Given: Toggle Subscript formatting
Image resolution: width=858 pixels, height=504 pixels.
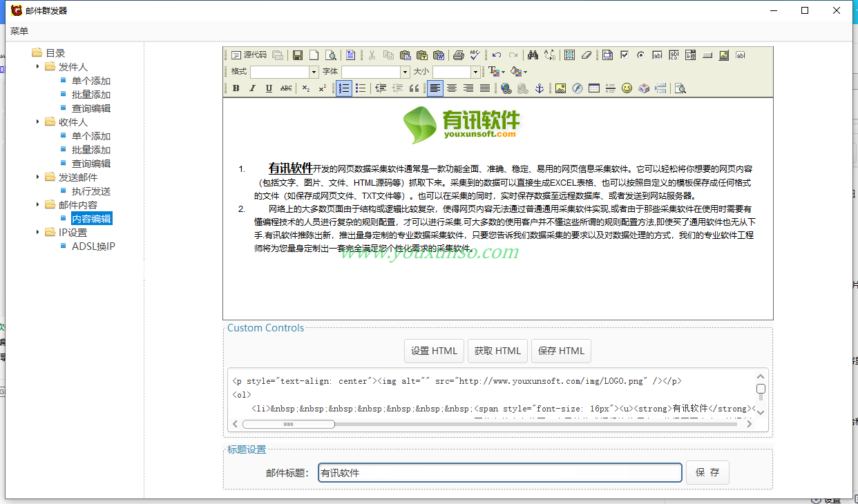Looking at the screenshot, I should (306, 88).
